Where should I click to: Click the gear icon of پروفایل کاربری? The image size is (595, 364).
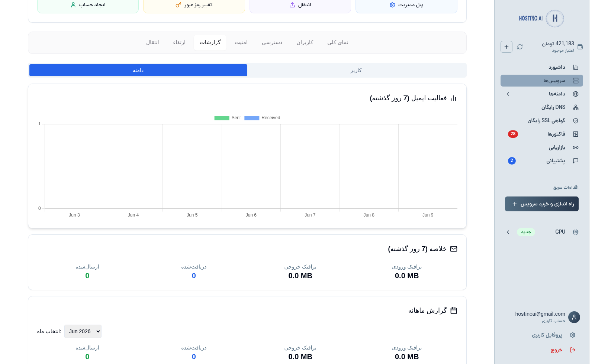(x=573, y=335)
